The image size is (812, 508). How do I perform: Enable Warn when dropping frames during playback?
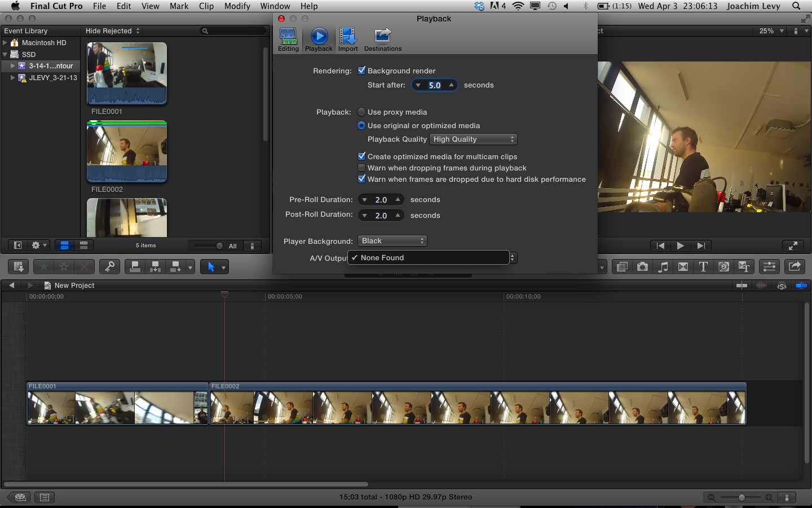[361, 168]
